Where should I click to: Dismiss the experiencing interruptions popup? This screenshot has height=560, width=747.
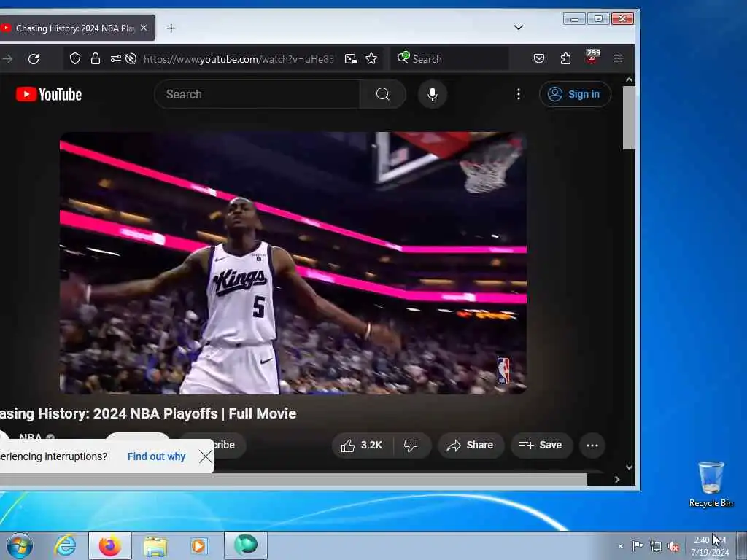pos(206,456)
